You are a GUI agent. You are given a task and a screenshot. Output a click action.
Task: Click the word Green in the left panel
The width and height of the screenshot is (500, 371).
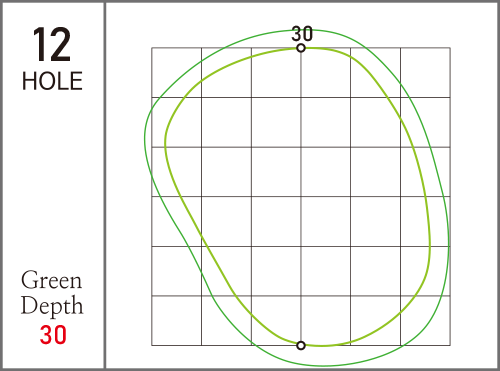(x=51, y=280)
